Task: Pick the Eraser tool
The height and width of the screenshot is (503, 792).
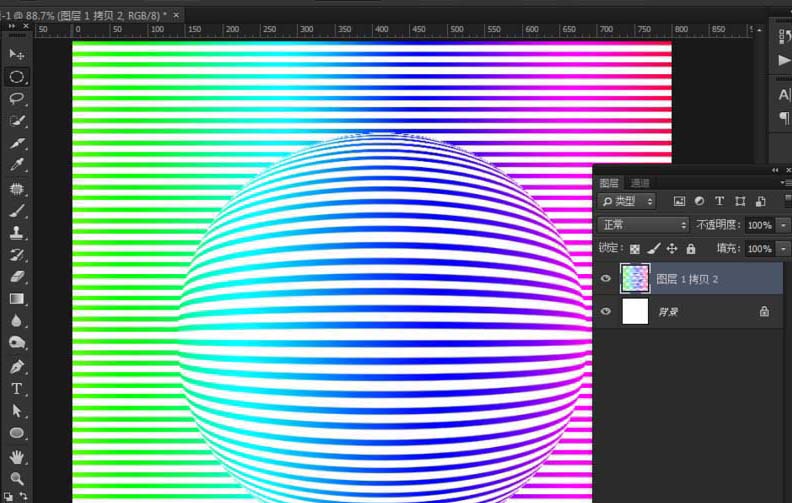Action: pos(17,276)
